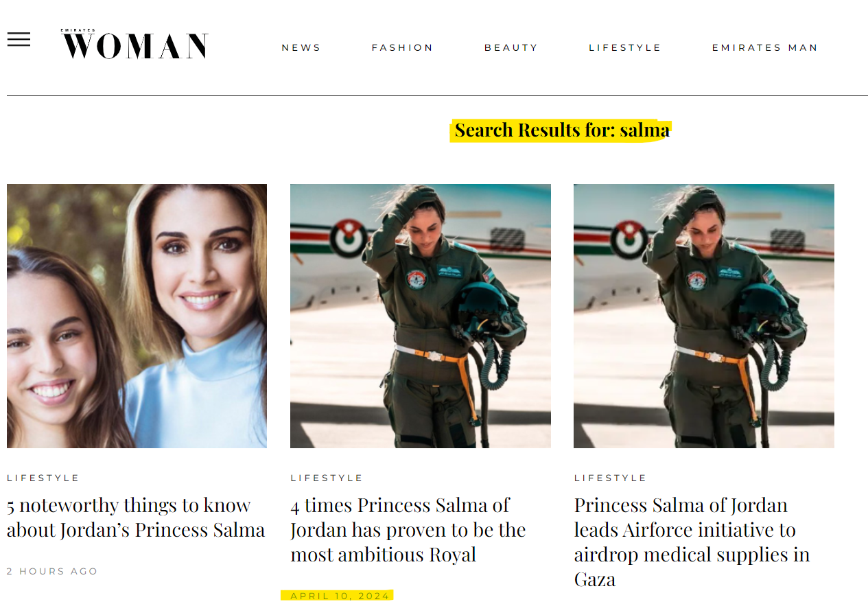Viewport: 868px width, 604px height.
Task: Open the hamburger menu icon
Action: coord(19,40)
